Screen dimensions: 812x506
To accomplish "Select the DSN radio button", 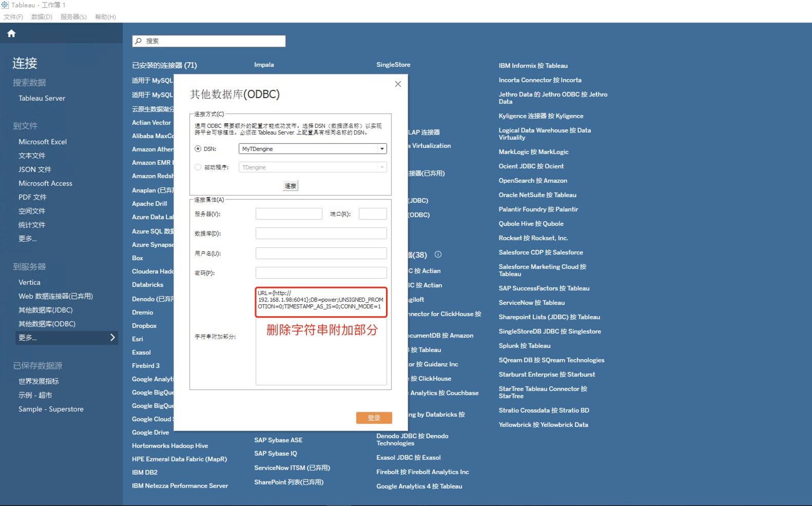I will coord(198,149).
